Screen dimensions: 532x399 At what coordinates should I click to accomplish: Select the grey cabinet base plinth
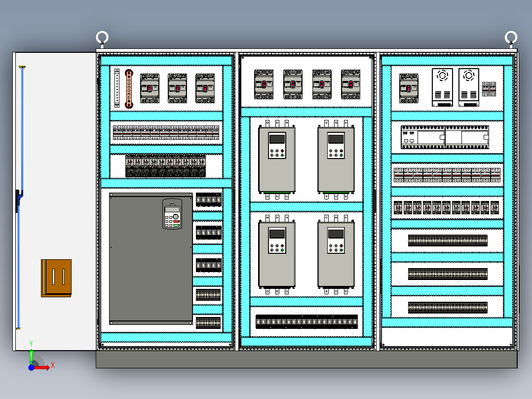click(307, 359)
